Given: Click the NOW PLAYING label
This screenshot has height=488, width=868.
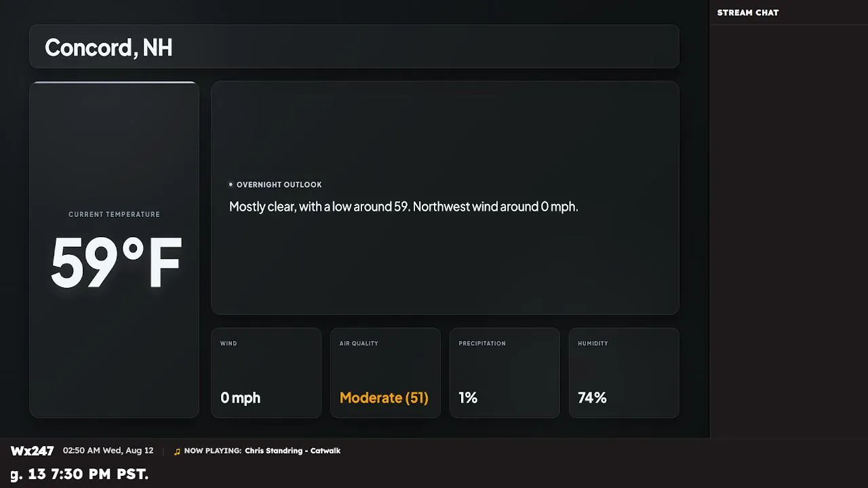Looking at the screenshot, I should point(212,451).
